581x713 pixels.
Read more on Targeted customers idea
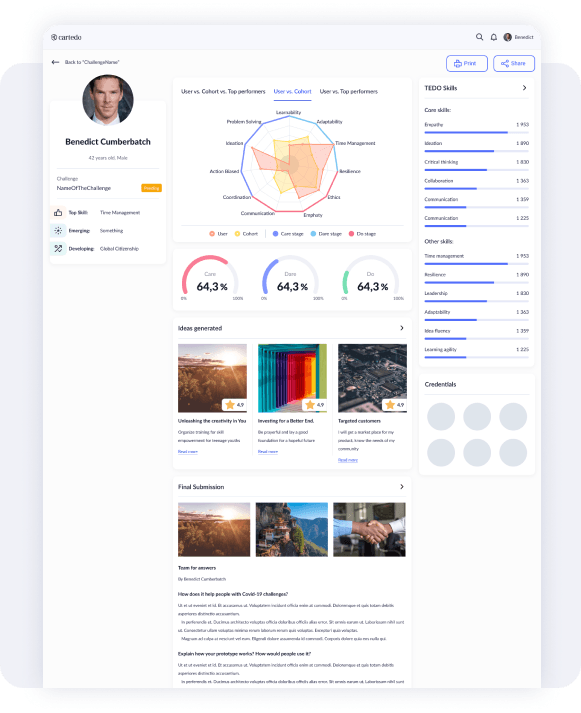(x=348, y=460)
